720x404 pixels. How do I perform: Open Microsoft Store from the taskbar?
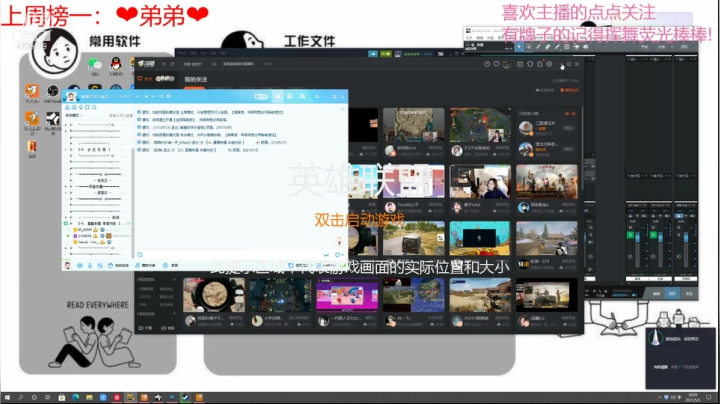[x=62, y=397]
